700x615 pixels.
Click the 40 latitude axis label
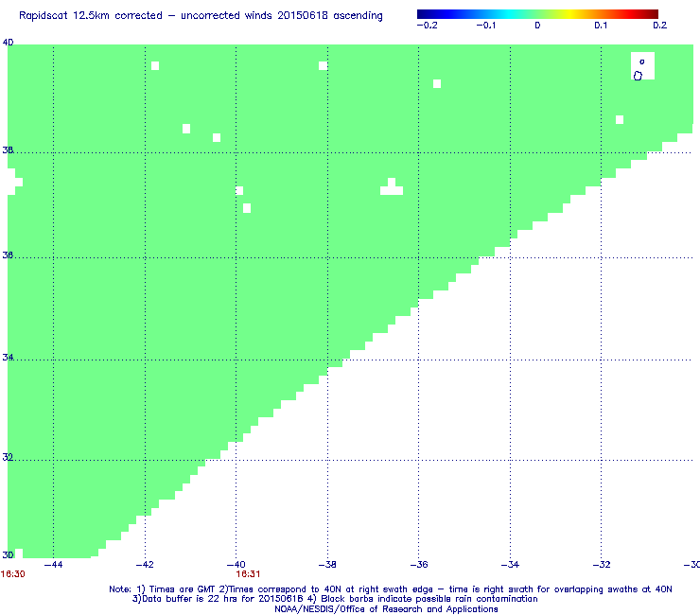tap(8, 43)
